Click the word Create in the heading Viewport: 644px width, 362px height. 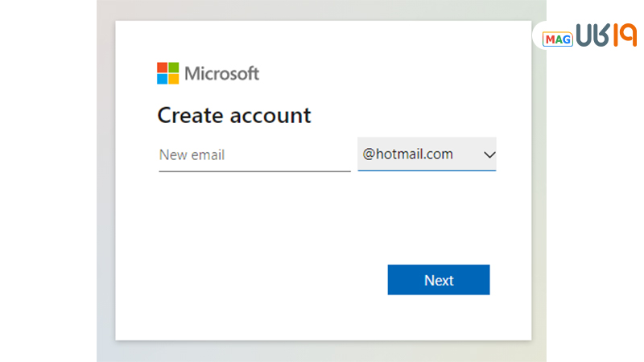click(x=190, y=115)
